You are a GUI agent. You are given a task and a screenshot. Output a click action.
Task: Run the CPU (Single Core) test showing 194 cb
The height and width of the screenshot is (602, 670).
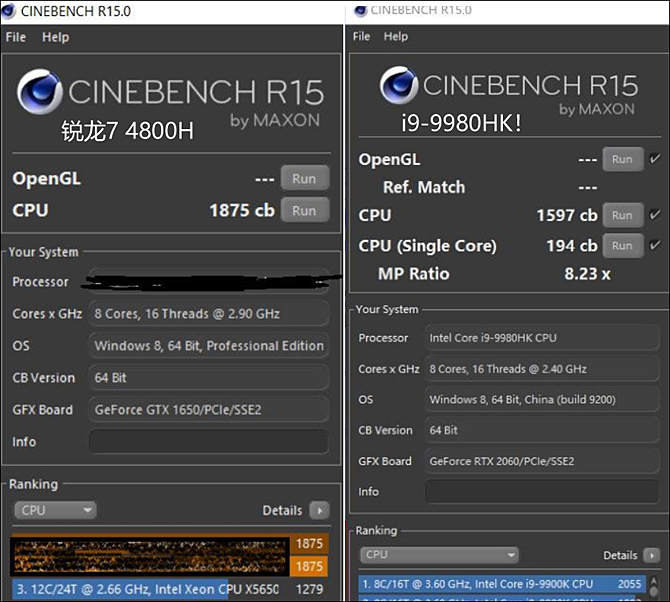click(623, 246)
